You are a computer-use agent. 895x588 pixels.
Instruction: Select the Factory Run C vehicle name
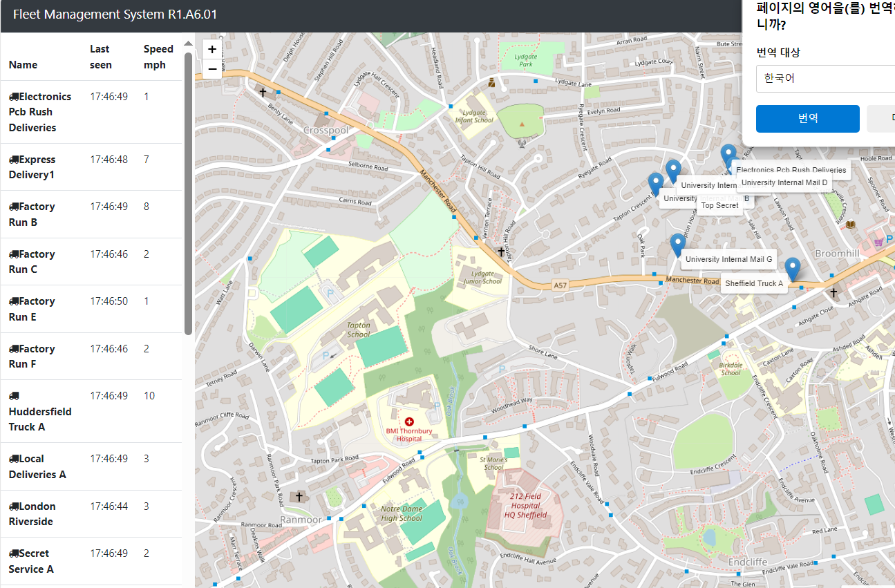(32, 262)
